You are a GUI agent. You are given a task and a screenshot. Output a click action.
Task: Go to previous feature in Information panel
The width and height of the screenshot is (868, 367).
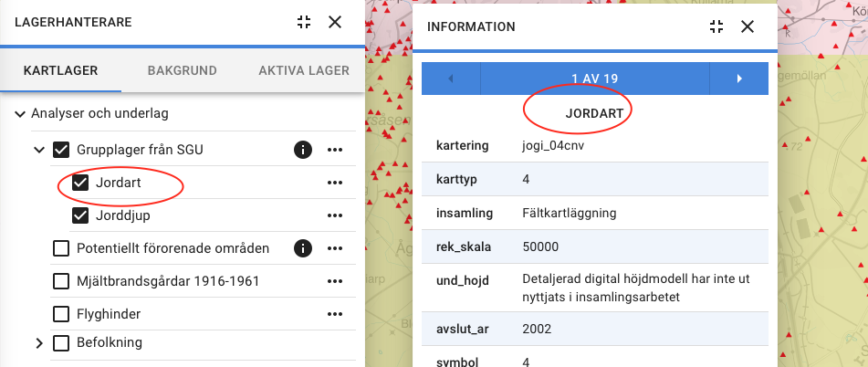tap(451, 79)
